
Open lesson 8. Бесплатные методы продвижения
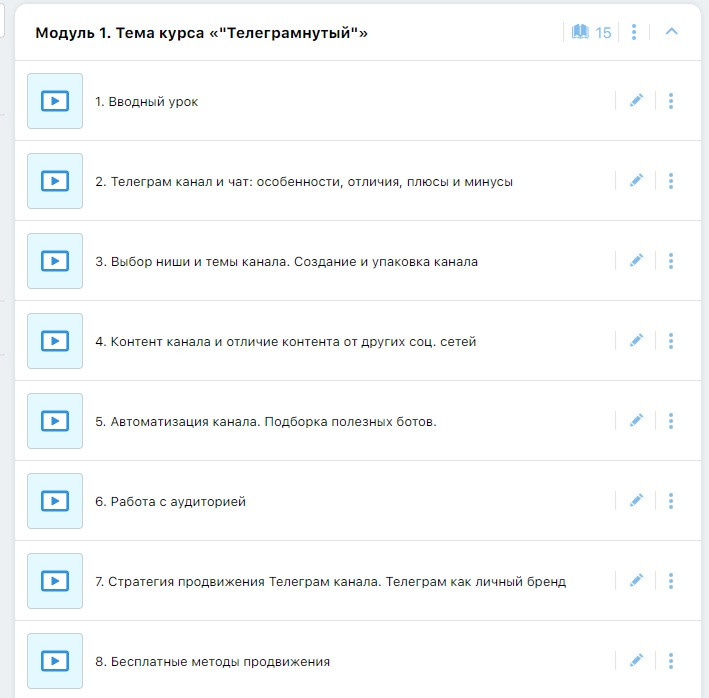(x=212, y=662)
